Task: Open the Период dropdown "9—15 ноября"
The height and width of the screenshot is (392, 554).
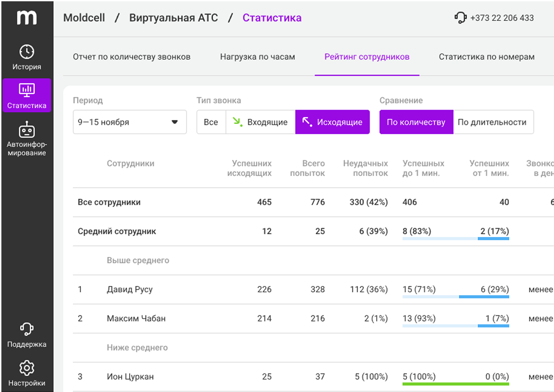Action: point(130,122)
